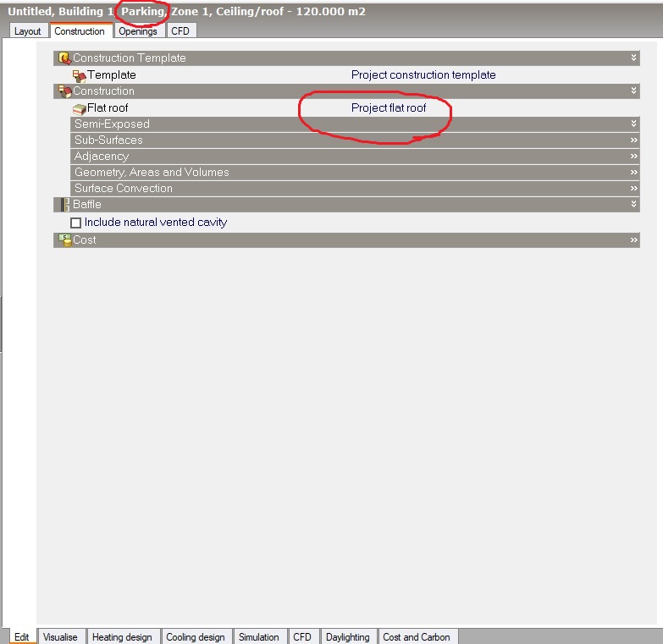The height and width of the screenshot is (644, 663).
Task: Click the Template row icon
Action: click(79, 75)
